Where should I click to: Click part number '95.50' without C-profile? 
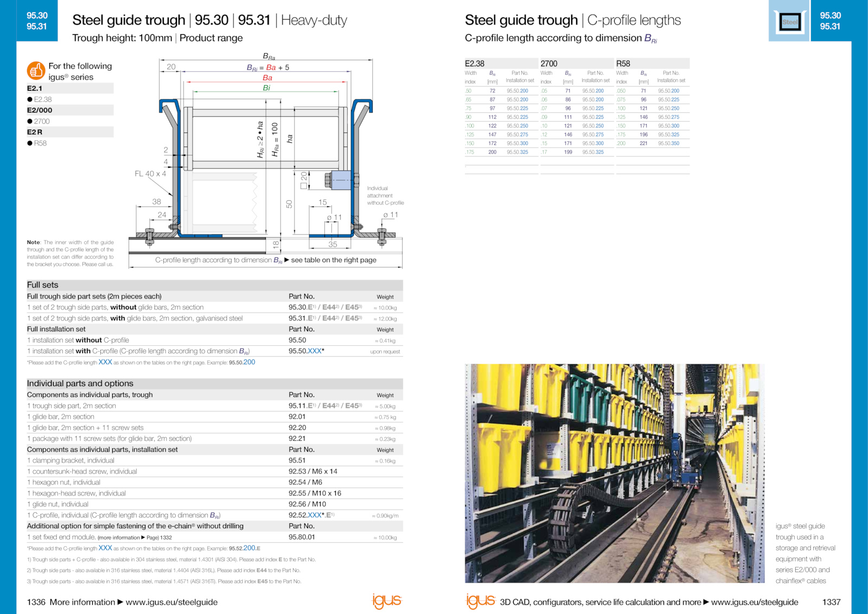[x=297, y=340]
